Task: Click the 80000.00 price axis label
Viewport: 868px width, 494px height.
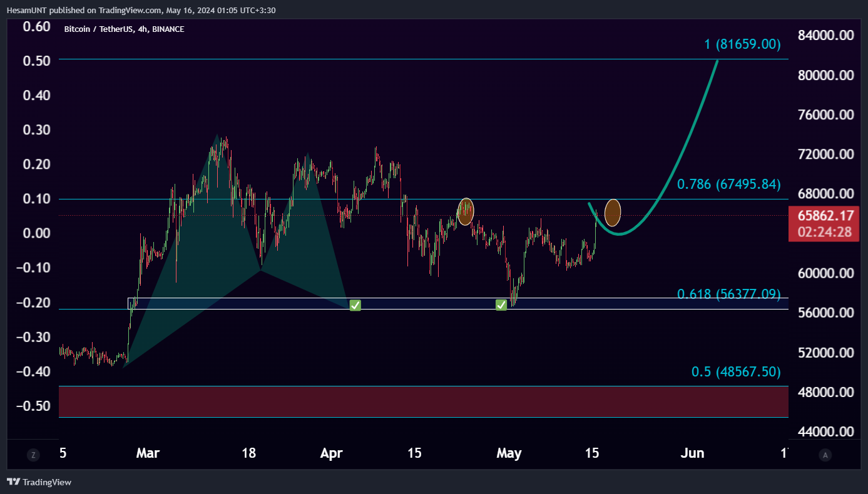Action: point(826,75)
